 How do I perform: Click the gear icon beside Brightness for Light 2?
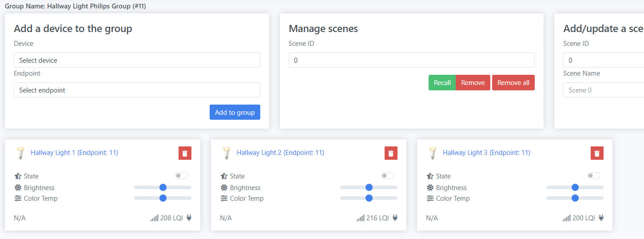(x=224, y=188)
